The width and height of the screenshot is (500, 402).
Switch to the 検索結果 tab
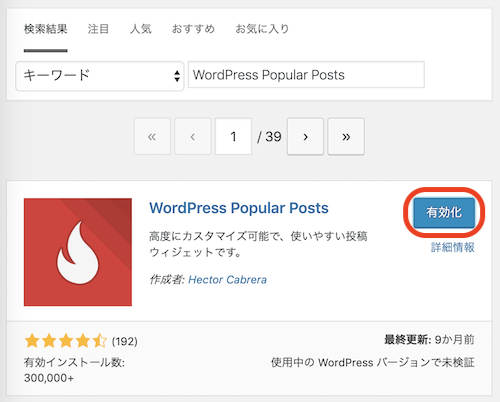click(x=46, y=29)
